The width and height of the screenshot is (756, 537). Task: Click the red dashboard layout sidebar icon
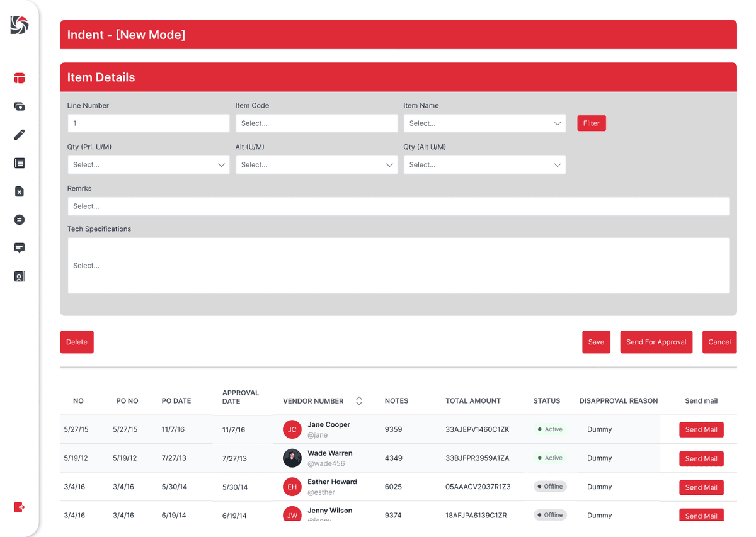tap(20, 78)
